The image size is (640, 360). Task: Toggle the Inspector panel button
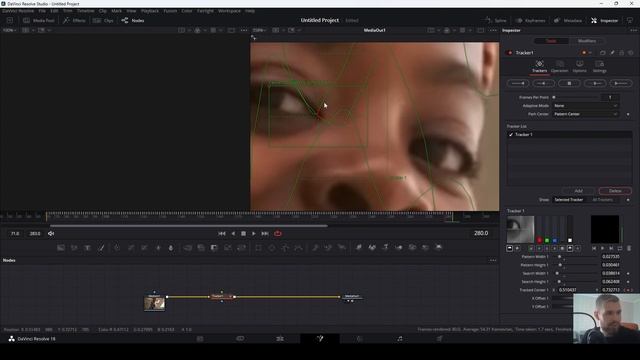point(604,20)
